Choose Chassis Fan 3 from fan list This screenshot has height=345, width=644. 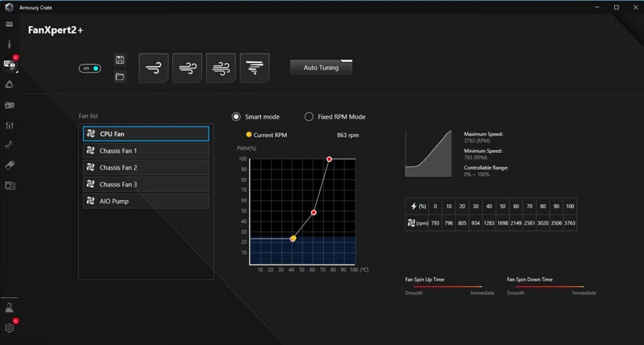coord(146,185)
